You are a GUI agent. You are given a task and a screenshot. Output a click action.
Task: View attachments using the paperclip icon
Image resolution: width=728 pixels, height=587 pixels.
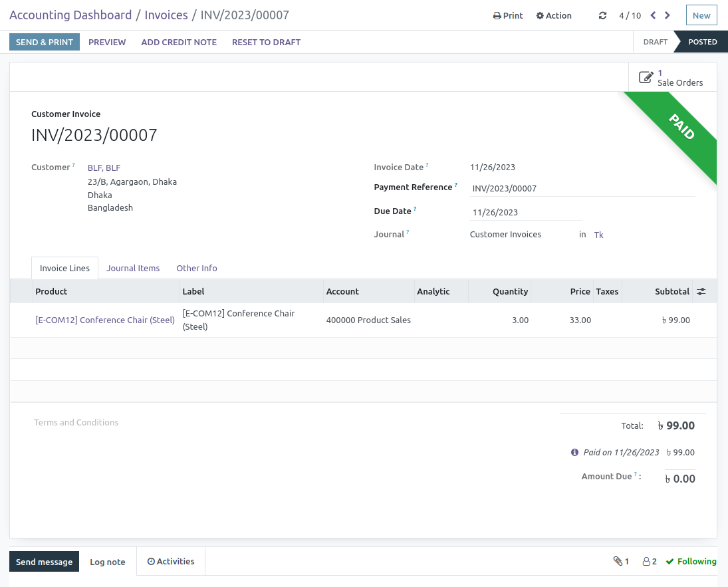click(x=621, y=561)
